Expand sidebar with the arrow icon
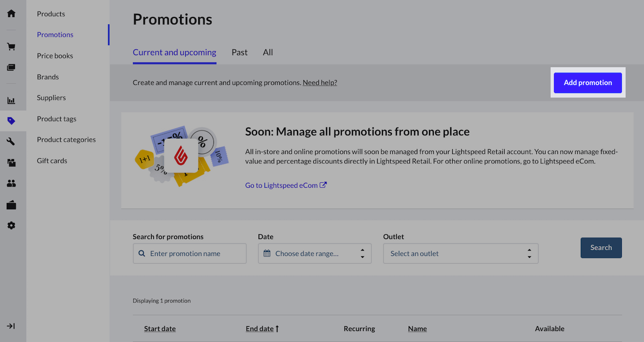 pyautogui.click(x=11, y=326)
